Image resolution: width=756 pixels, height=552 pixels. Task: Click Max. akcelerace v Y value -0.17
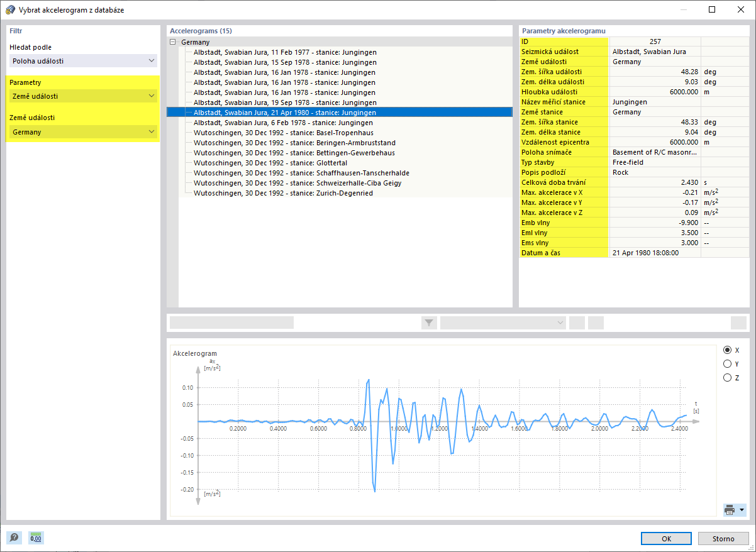point(655,202)
